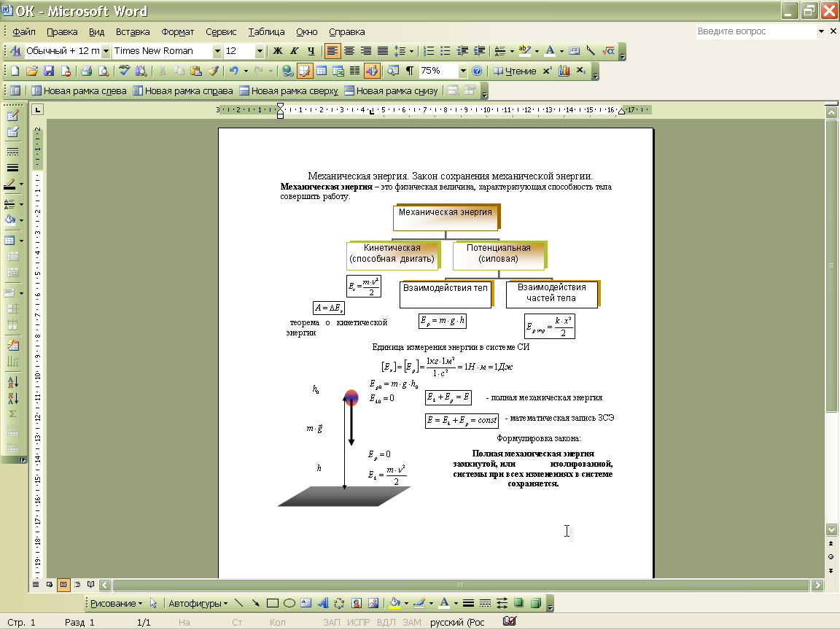Insert a table from toolbar

click(x=322, y=71)
